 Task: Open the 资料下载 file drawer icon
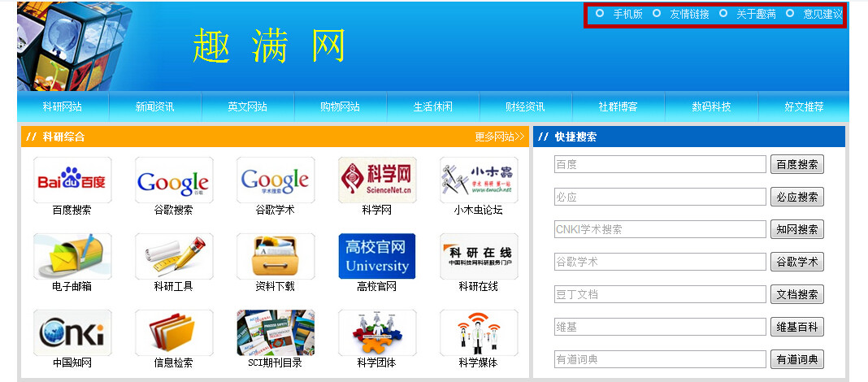[x=276, y=256]
